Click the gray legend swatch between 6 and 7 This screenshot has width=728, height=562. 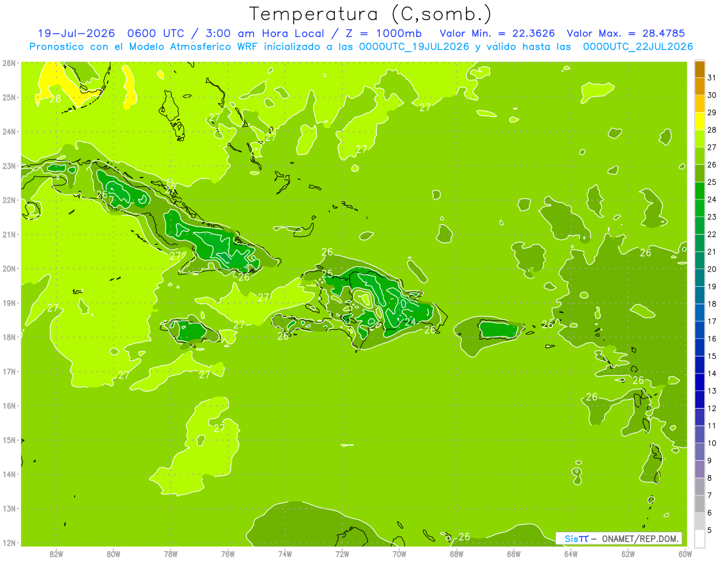click(699, 504)
